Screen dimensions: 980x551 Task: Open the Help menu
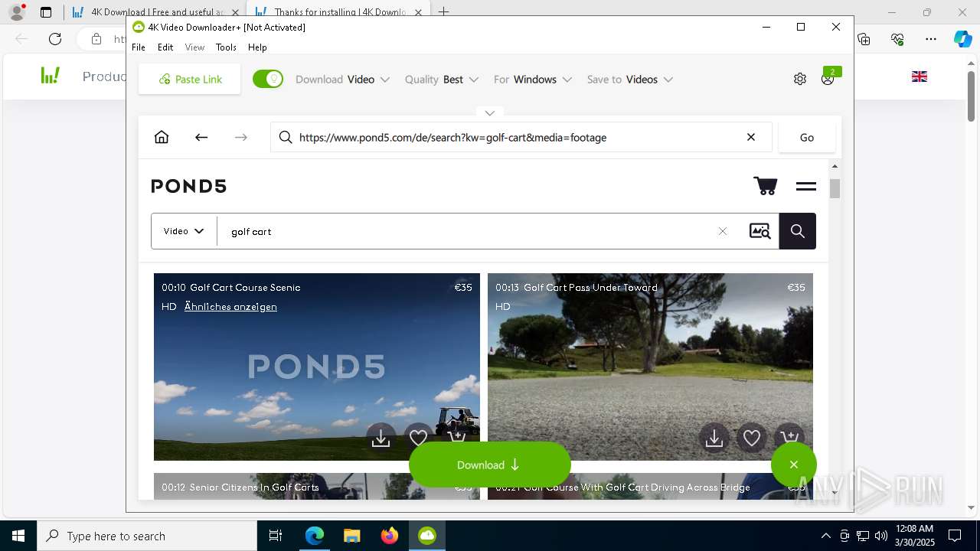(257, 47)
